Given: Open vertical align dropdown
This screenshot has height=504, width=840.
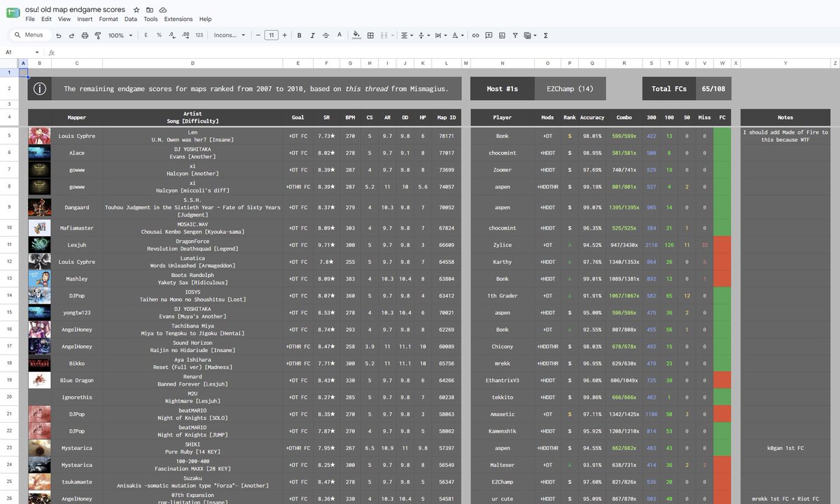Looking at the screenshot, I should pyautogui.click(x=423, y=35).
